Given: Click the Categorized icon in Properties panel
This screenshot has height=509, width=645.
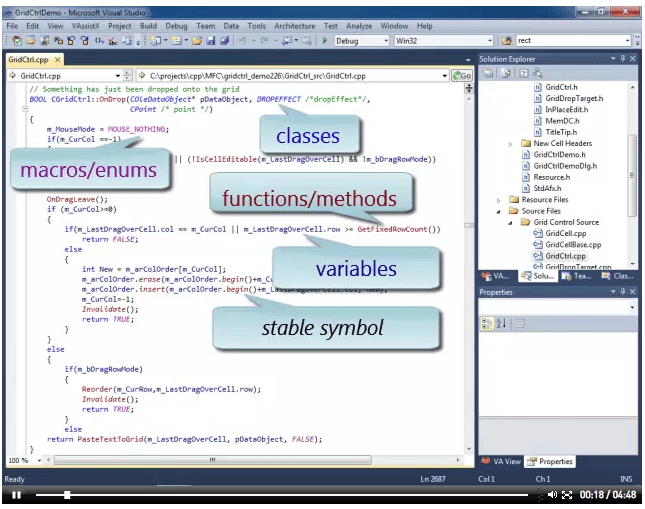Looking at the screenshot, I should click(x=487, y=323).
